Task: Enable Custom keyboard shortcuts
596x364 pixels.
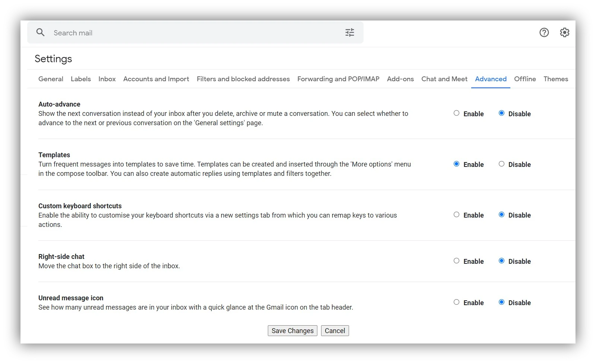Action: click(x=456, y=215)
